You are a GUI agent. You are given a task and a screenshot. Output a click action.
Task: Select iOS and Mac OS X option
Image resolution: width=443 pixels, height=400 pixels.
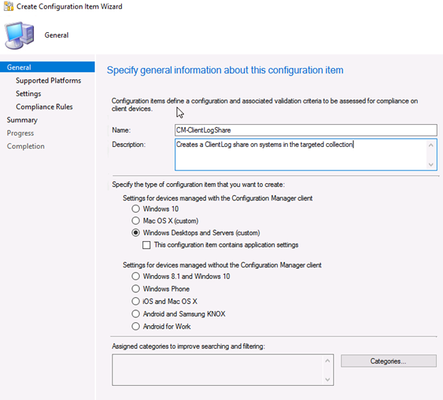pyautogui.click(x=135, y=301)
